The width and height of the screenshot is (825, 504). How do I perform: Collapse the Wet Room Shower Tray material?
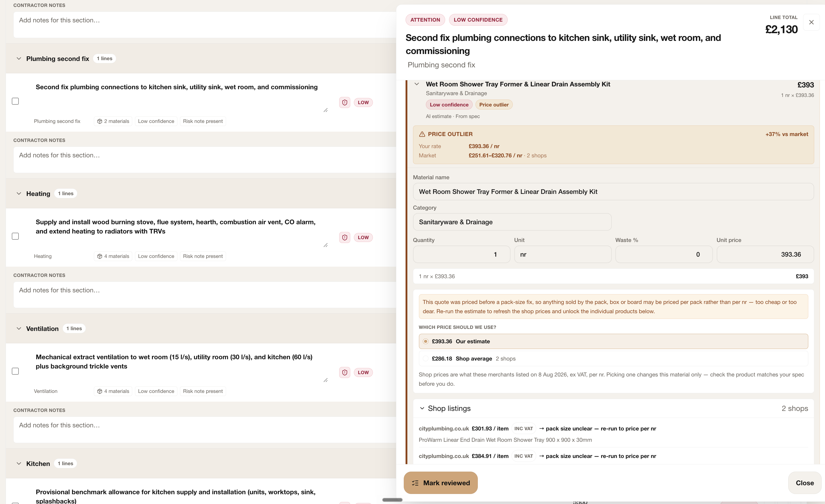417,84
